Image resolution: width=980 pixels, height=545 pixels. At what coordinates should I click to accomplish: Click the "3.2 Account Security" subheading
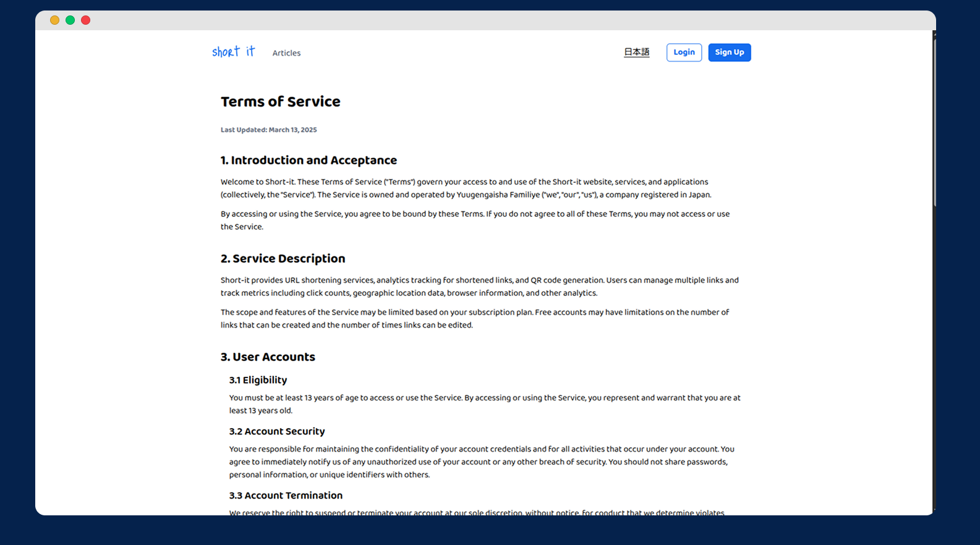coord(276,431)
